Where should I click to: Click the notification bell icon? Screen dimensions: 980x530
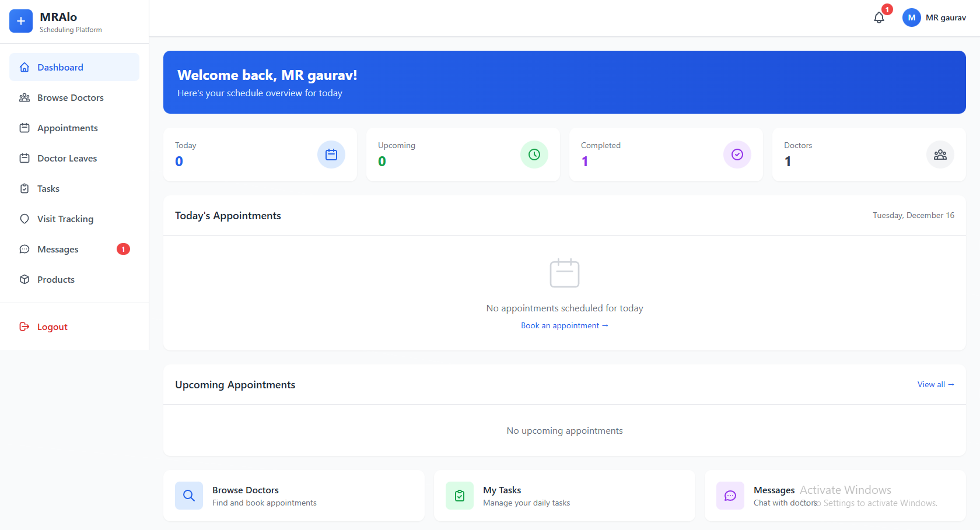coord(879,17)
